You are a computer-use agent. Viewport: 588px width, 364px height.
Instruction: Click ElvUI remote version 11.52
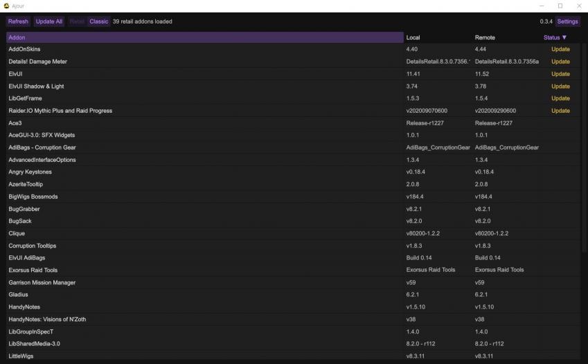[481, 74]
